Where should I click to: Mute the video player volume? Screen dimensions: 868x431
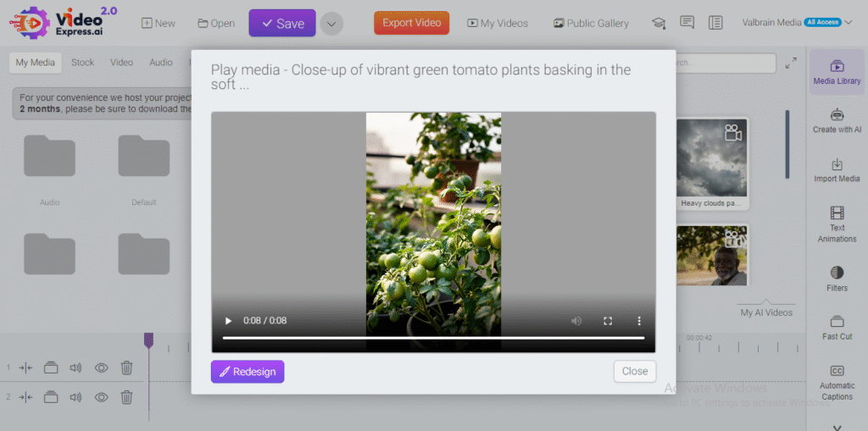[x=576, y=321]
